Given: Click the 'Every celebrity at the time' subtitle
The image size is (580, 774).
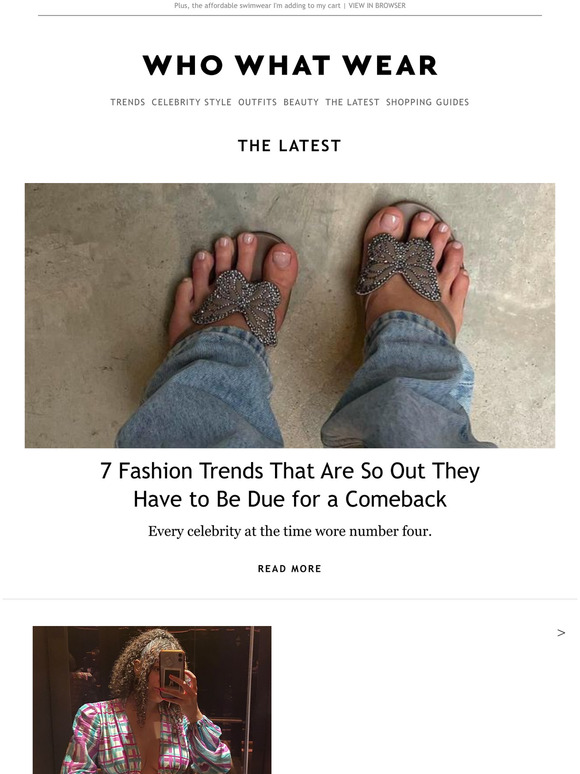Looking at the screenshot, I should coord(290,531).
